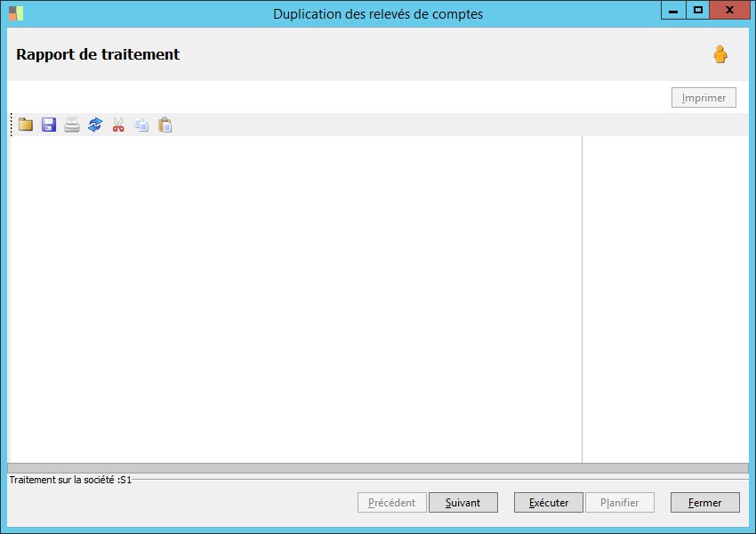Screen dimensions: 756x534
Task: Cut selection with the scissors icon
Action: click(x=118, y=125)
